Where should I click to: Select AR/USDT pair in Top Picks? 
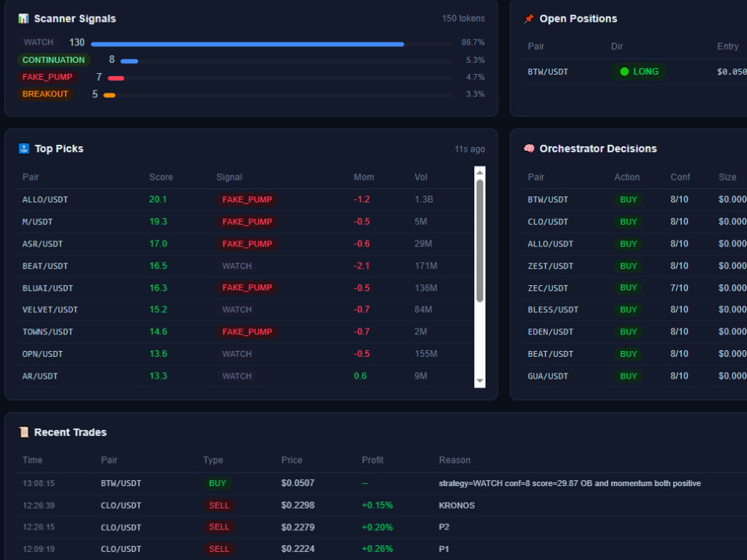(x=40, y=376)
